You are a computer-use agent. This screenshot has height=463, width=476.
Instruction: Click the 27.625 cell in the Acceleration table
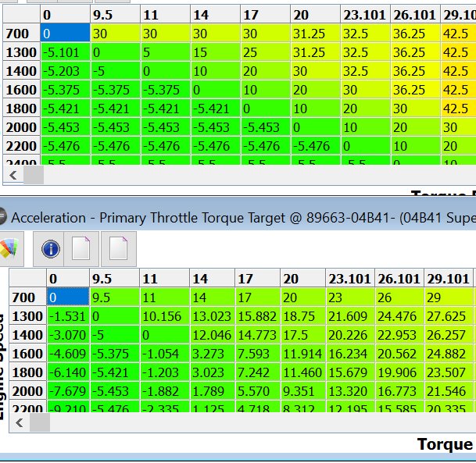(449, 316)
